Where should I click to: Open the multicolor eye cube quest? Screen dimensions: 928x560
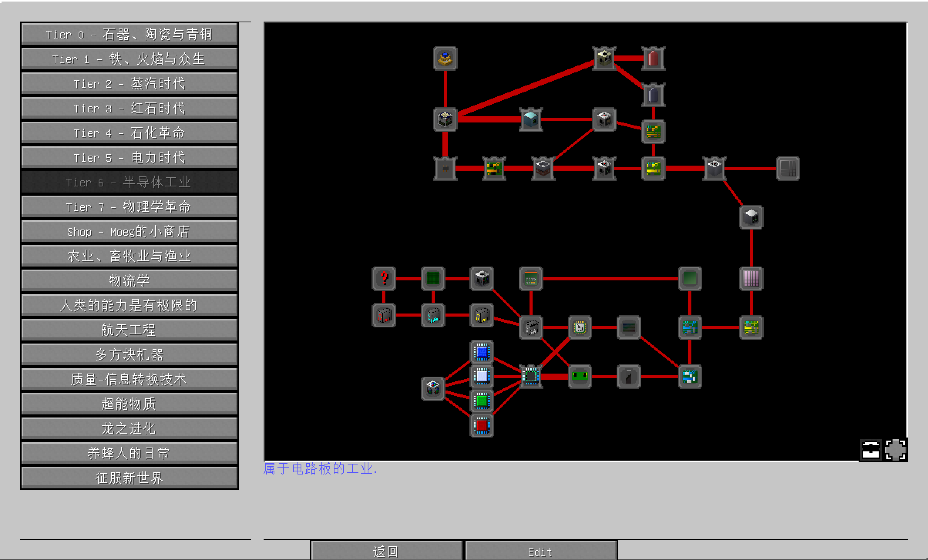[433, 388]
